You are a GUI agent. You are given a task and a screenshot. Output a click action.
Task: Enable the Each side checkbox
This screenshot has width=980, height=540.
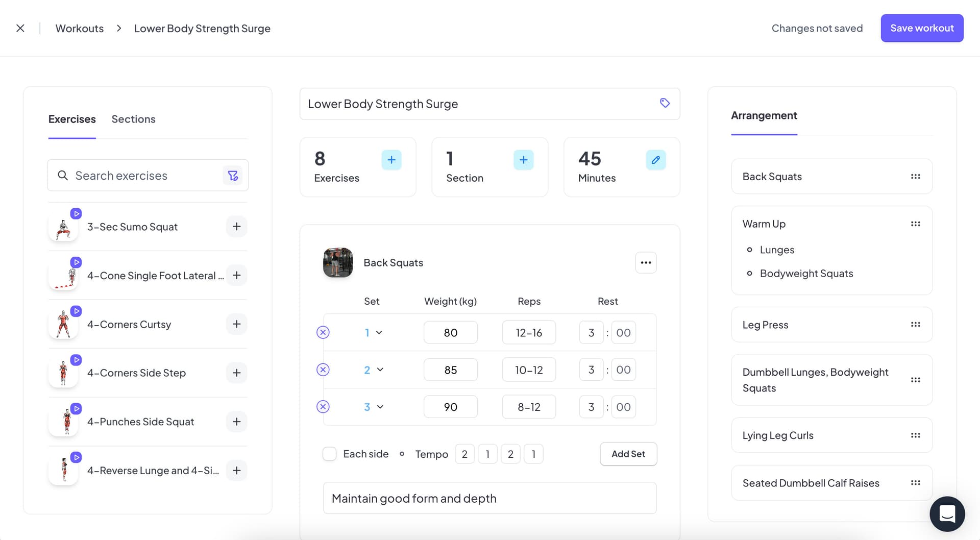[x=329, y=453]
